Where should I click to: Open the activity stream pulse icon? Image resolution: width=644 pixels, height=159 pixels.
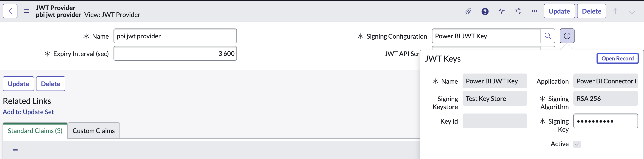pos(501,11)
